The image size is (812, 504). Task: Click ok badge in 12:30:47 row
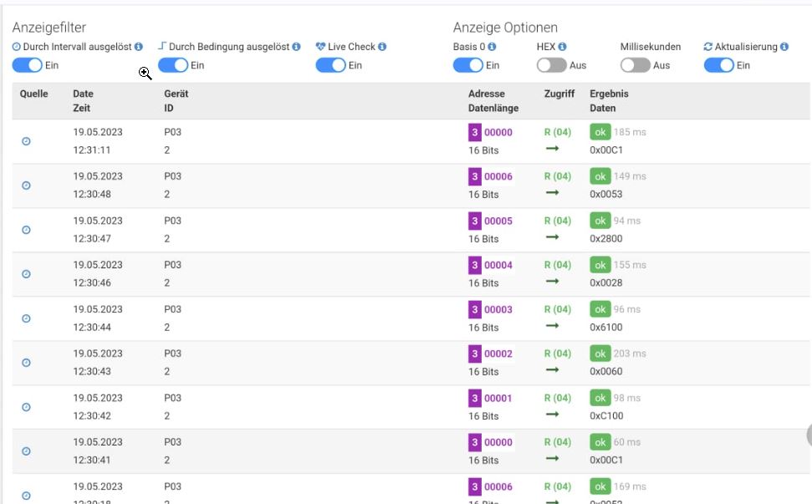click(600, 221)
